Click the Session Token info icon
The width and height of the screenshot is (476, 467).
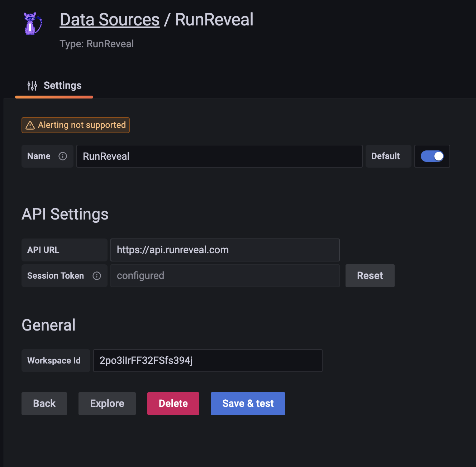click(97, 276)
